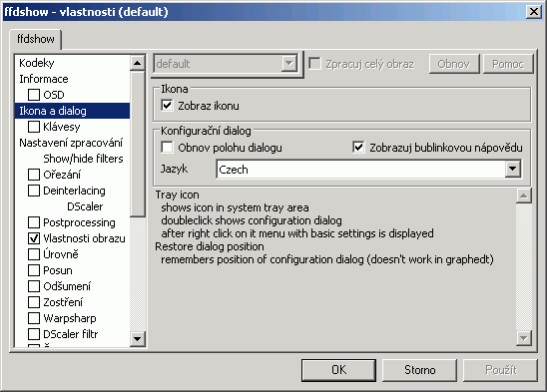Disable Zobrazuj bublinkovou nápovědu checkbox
This screenshot has height=392, width=547.
[358, 148]
